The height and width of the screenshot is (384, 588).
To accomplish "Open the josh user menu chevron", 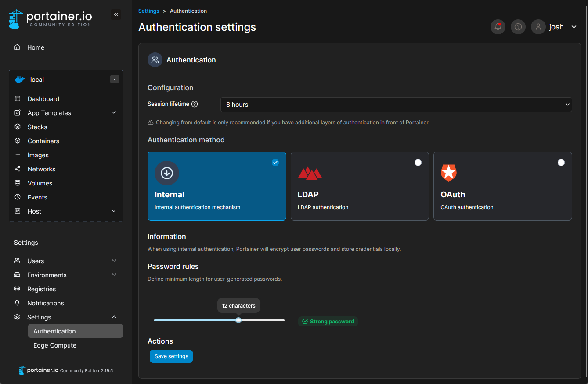I will [x=574, y=27].
